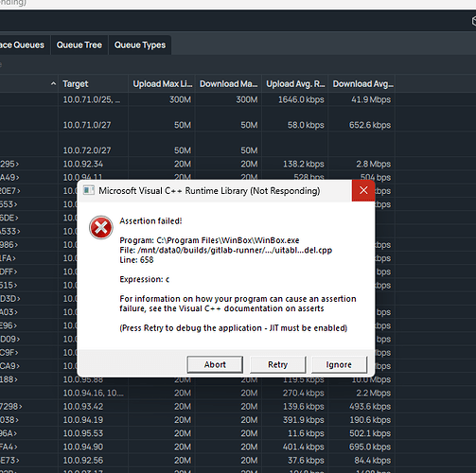Click the 41.9 Mbps download rate value
Screen dimensions: 476x473
(371, 99)
